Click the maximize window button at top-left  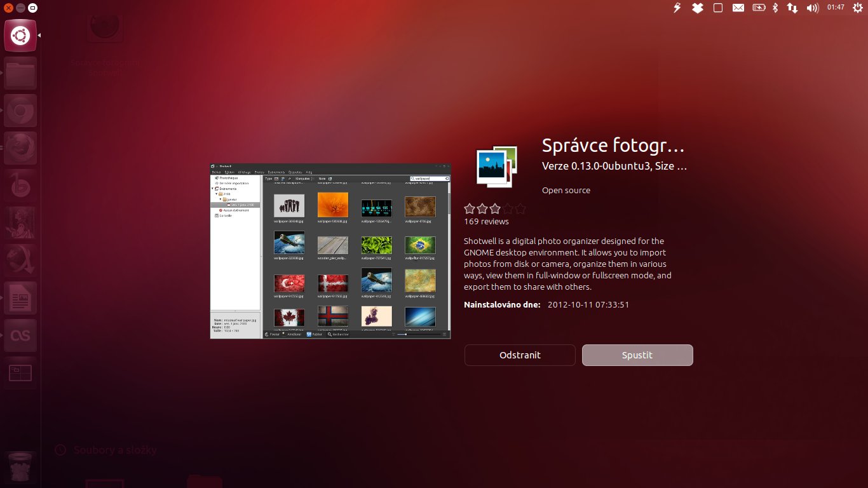32,8
